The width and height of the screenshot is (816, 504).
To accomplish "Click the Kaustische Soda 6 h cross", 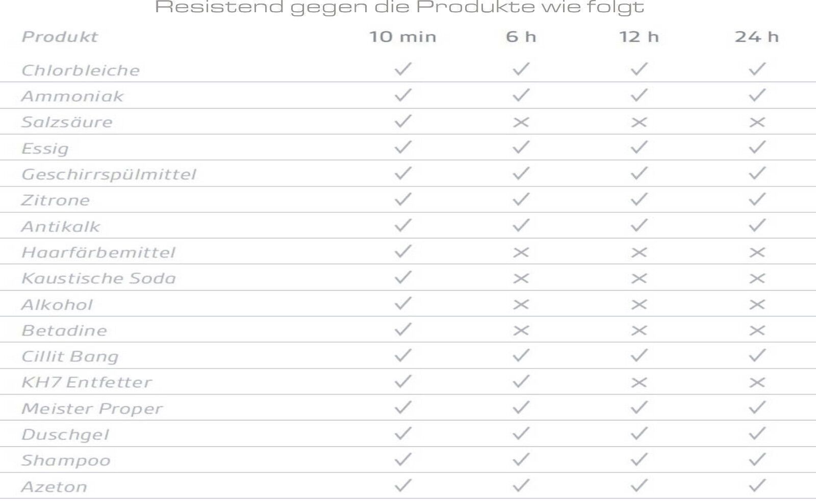I will point(521,278).
